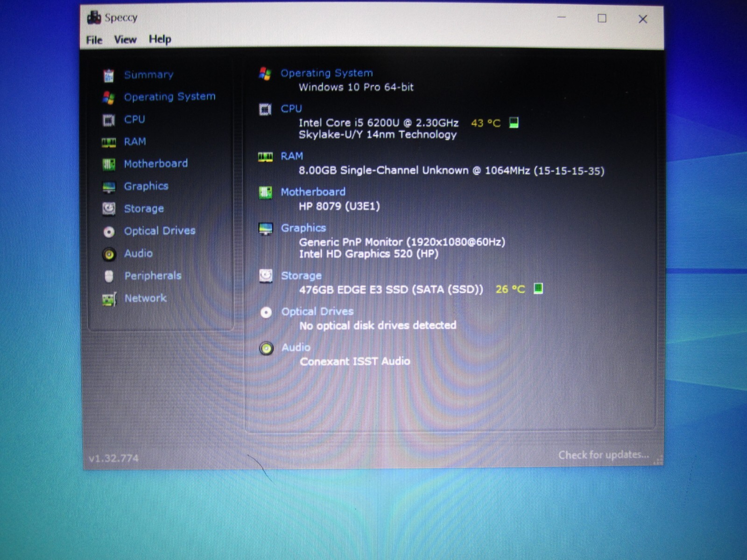Open the CPU heading link in summary
Screen dimensions: 747x560
click(x=291, y=109)
